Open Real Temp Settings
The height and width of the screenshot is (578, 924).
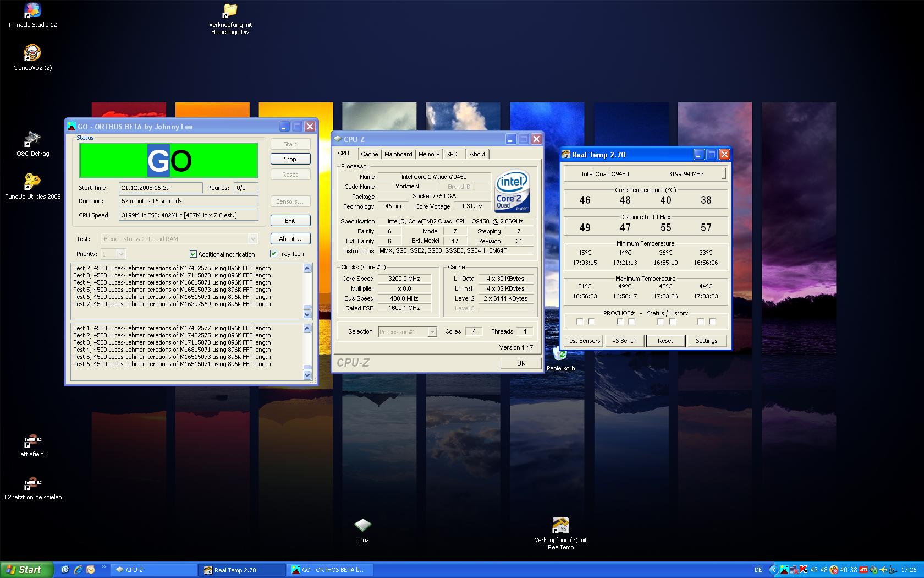(707, 341)
